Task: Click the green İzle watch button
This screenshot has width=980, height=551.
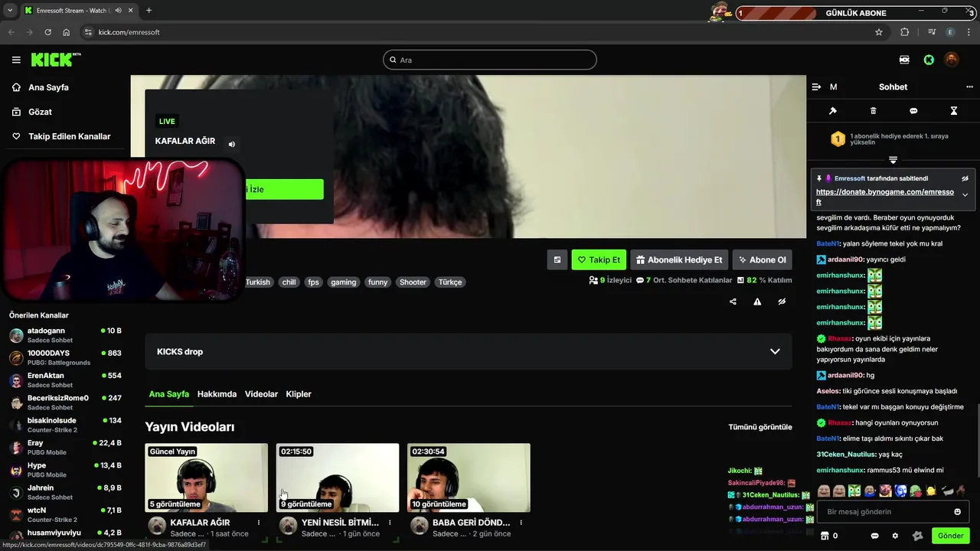Action: (x=283, y=189)
